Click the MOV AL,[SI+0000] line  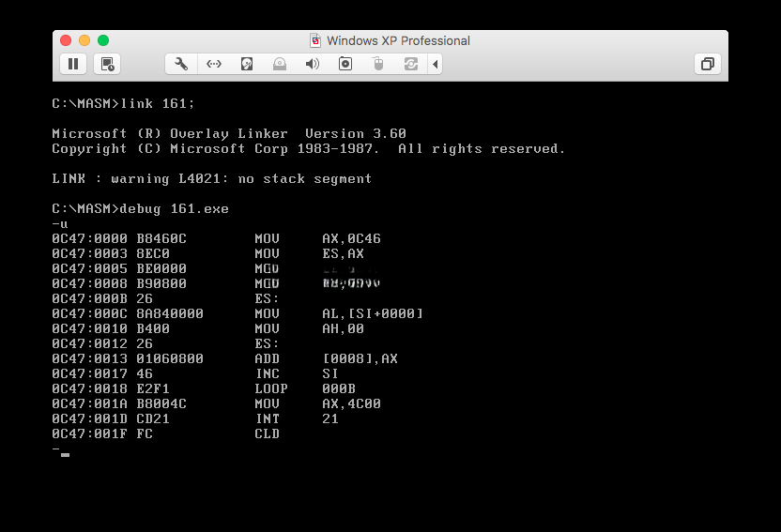(x=237, y=313)
